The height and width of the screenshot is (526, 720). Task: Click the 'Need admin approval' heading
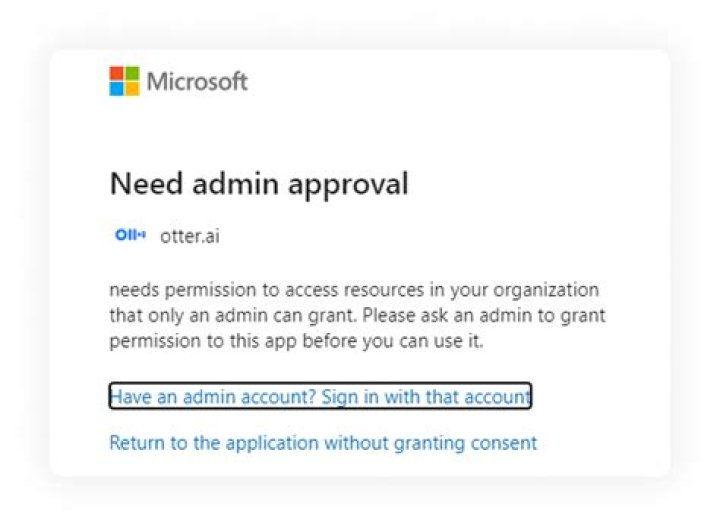(x=259, y=185)
